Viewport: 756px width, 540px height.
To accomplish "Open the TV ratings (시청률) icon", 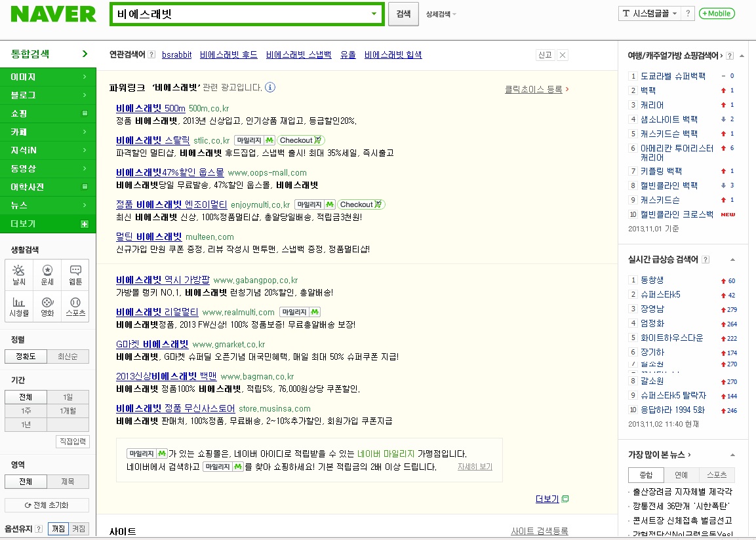I will 19,306.
